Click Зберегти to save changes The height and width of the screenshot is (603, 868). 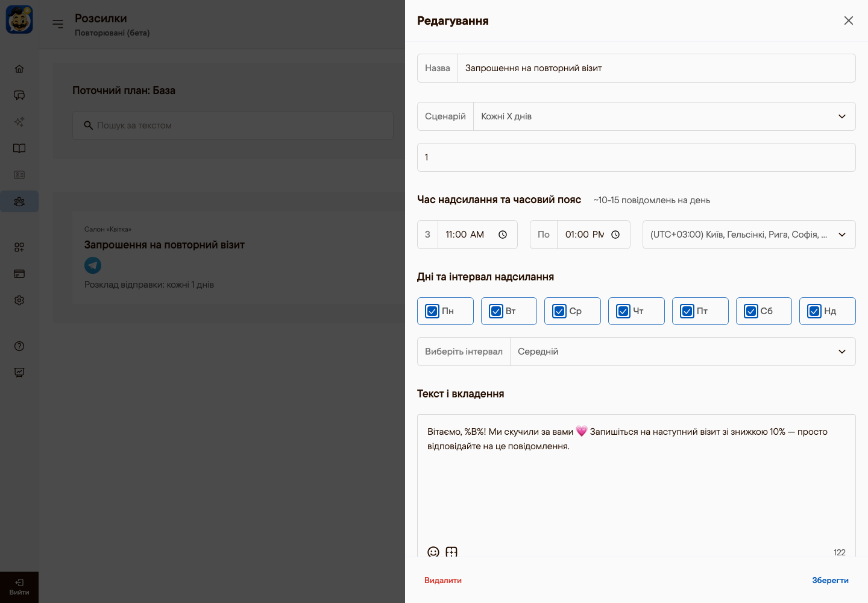[830, 581]
